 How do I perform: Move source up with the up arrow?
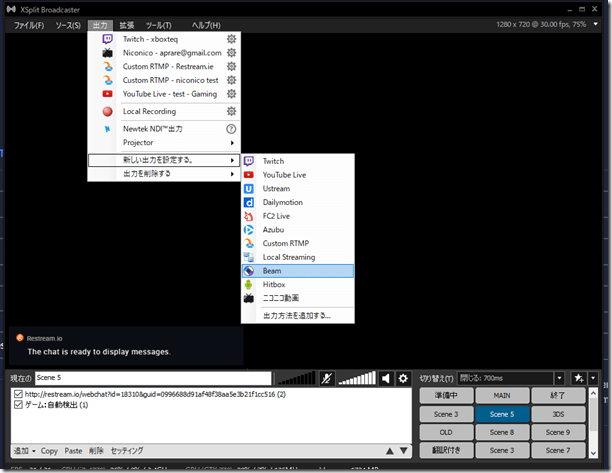point(390,451)
